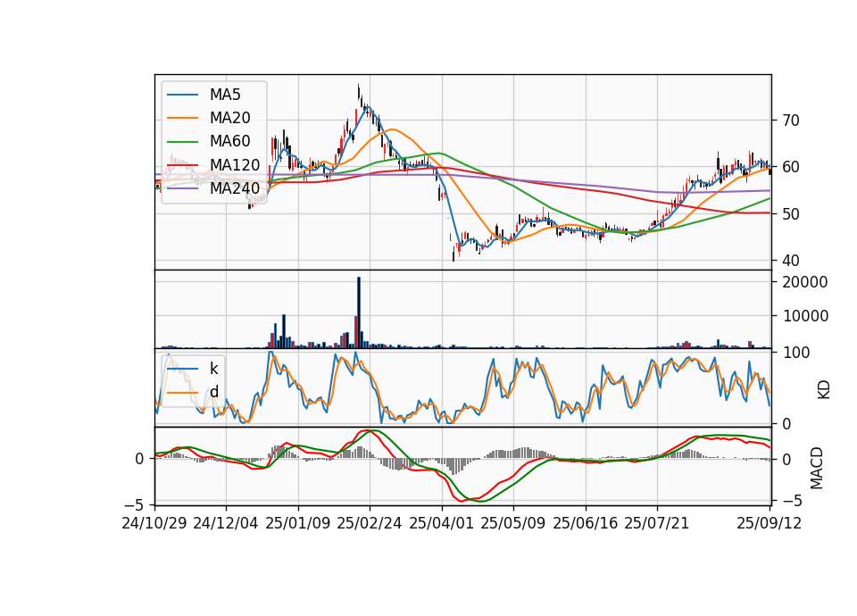Click the MA240 legend label
The image size is (857, 616).
point(235,188)
